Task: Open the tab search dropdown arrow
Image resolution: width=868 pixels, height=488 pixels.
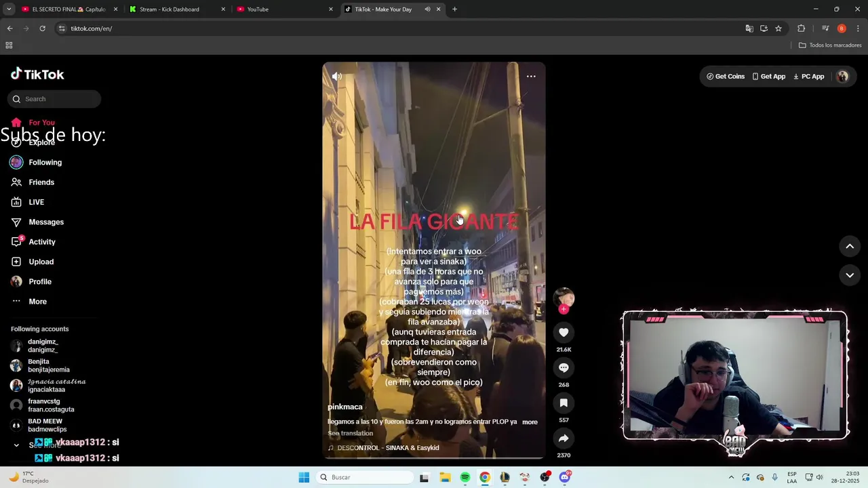Action: pos(9,9)
